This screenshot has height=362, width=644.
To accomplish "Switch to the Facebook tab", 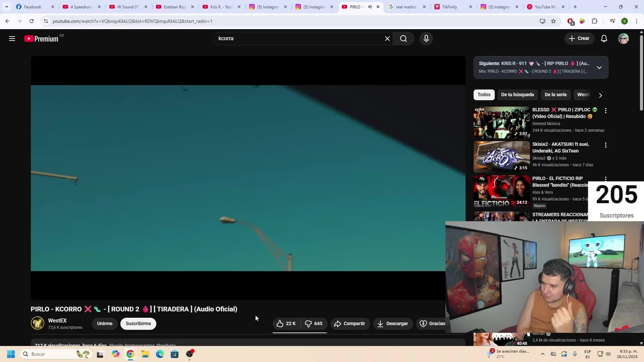I will (x=34, y=7).
